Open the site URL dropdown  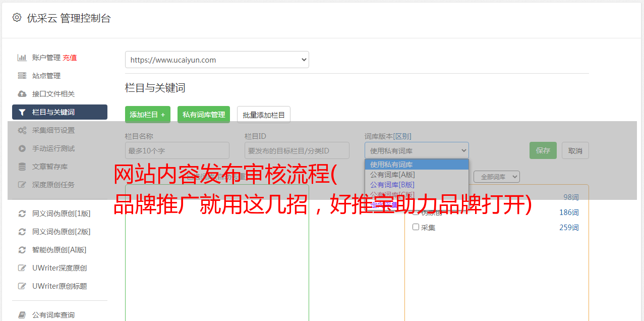[217, 60]
